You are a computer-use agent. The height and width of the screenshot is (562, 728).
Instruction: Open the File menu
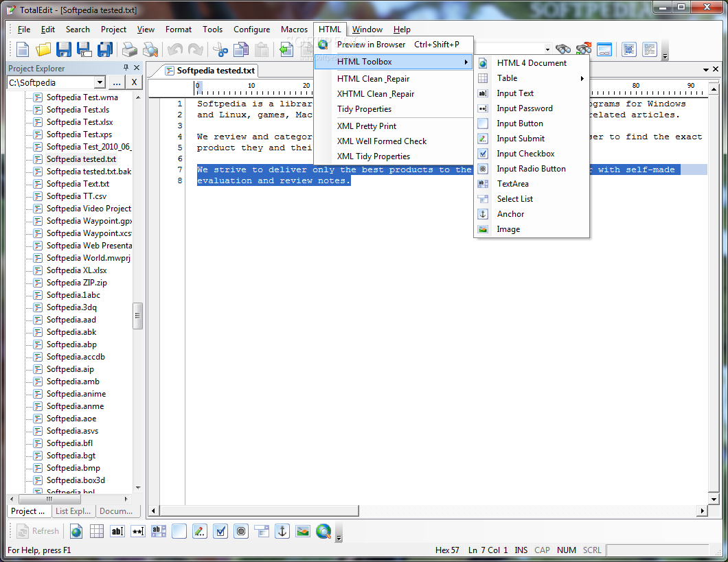click(23, 30)
